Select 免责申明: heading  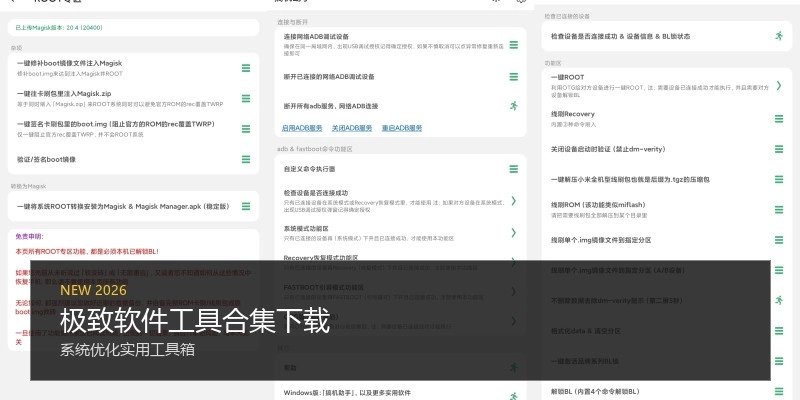pyautogui.click(x=30, y=237)
